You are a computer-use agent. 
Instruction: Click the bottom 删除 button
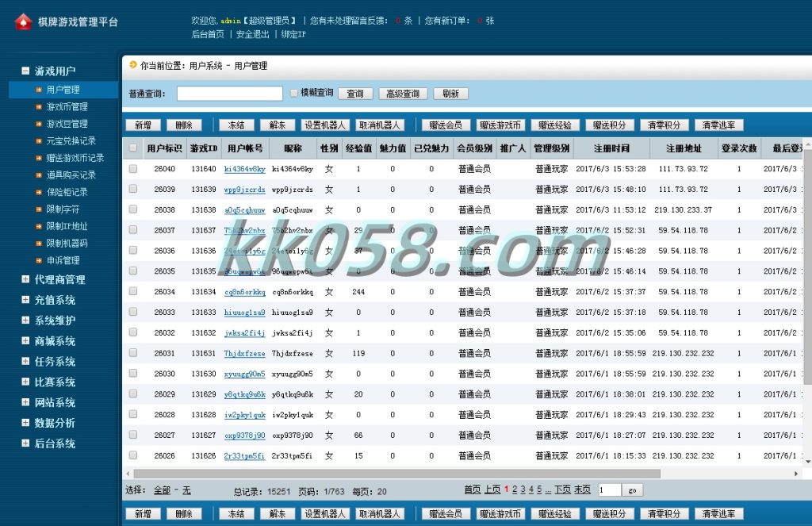(x=184, y=514)
